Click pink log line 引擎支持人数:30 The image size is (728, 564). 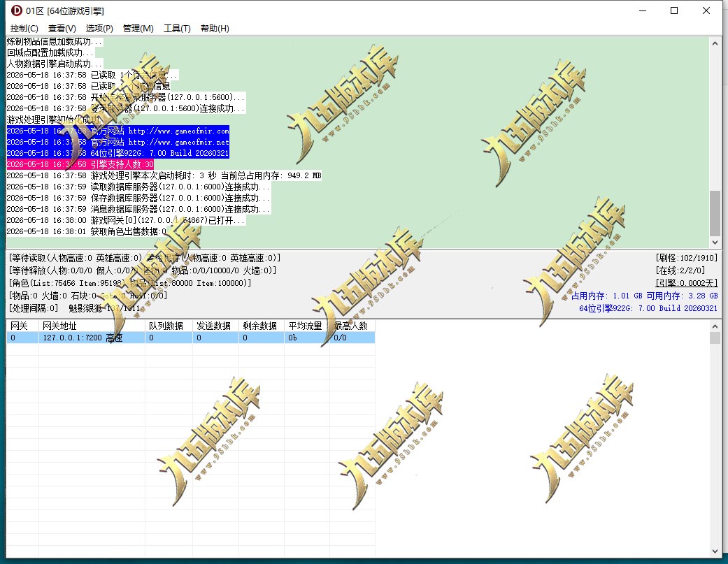point(80,164)
